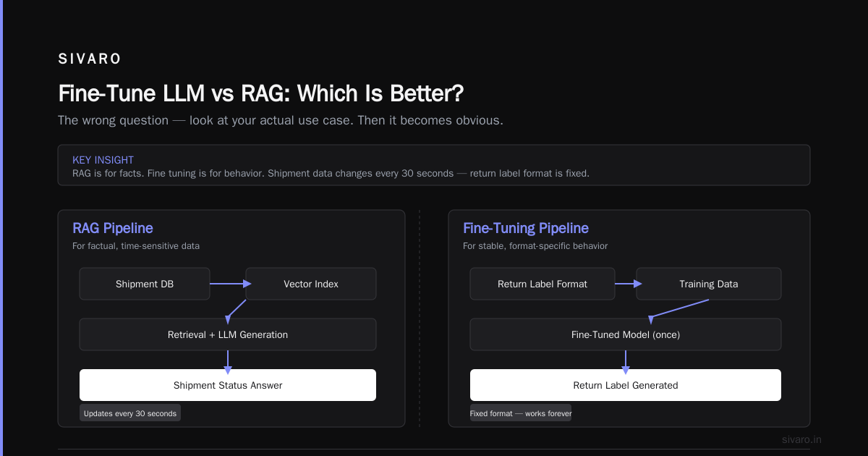
Task: Click the 'RAG Pipeline' heading
Action: (113, 228)
